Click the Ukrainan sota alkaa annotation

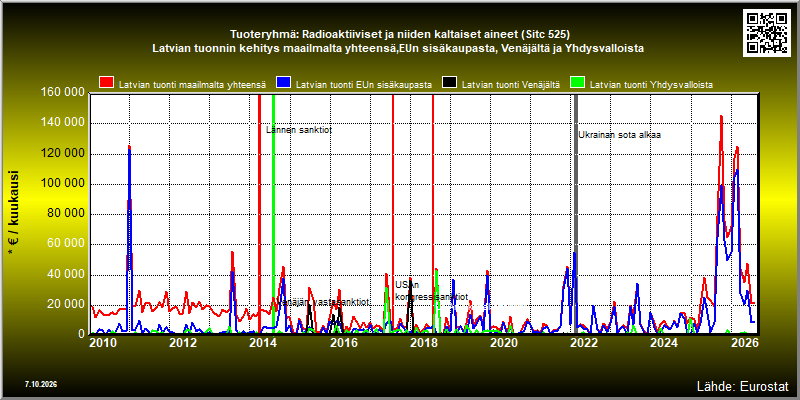click(619, 135)
